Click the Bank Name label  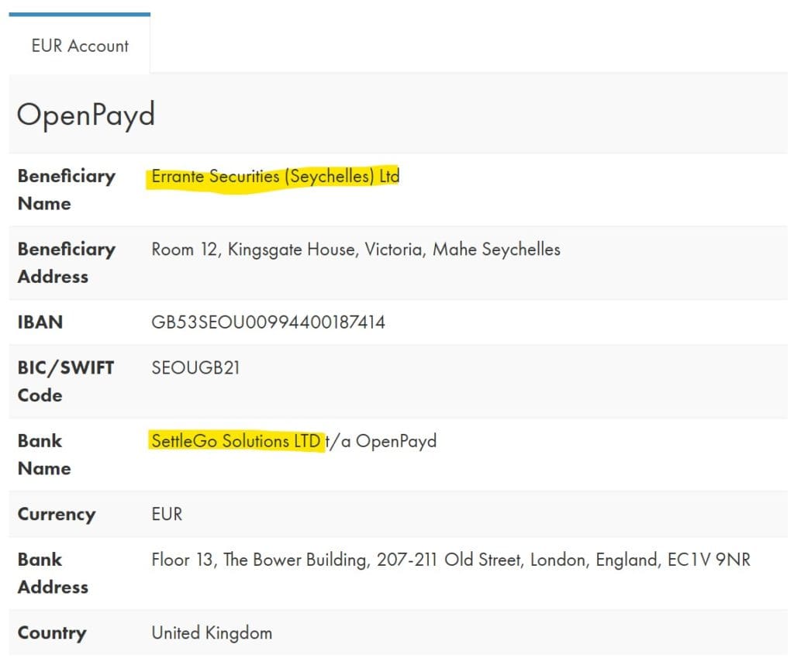[x=44, y=454]
